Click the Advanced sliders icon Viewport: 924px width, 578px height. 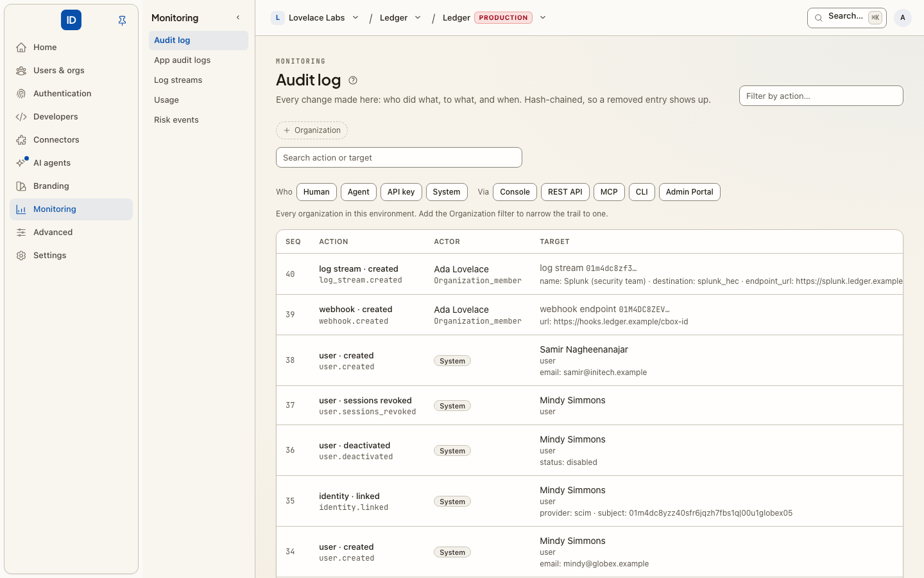[x=21, y=232]
